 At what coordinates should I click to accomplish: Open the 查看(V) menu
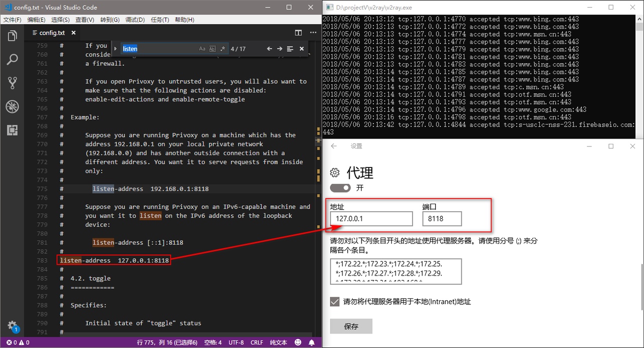(85, 20)
